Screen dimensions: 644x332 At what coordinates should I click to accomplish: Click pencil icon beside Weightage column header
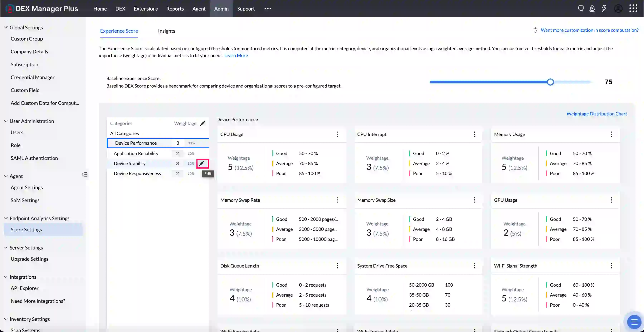pos(203,123)
